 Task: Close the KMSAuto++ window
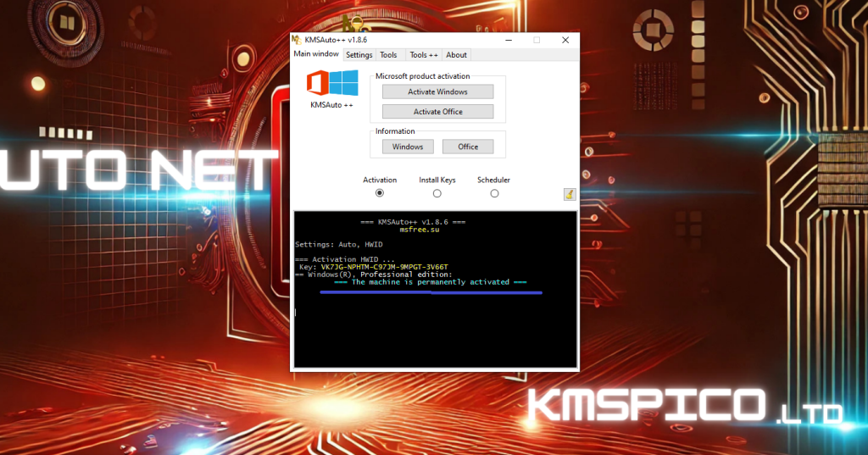565,40
